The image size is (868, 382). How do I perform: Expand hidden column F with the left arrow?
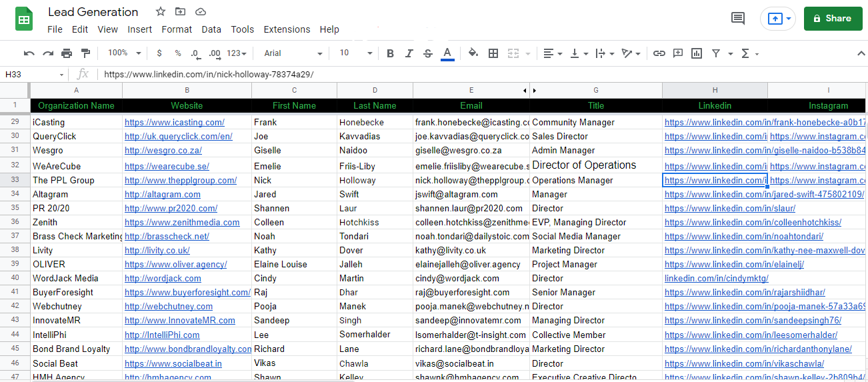(525, 90)
